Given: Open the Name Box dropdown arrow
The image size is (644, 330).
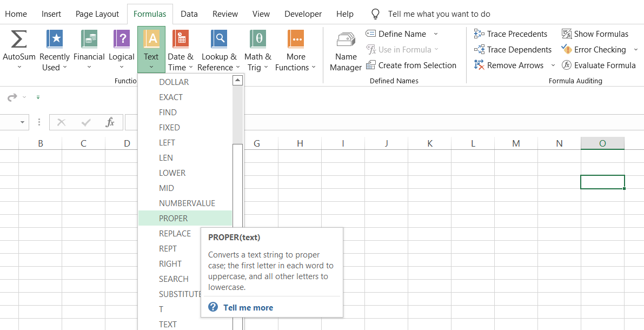Looking at the screenshot, I should tap(22, 122).
